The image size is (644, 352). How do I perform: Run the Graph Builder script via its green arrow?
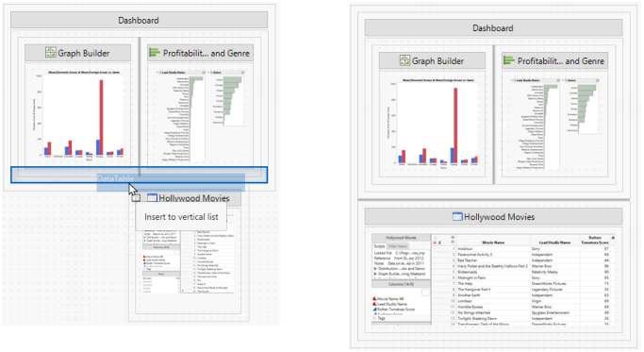[375, 274]
